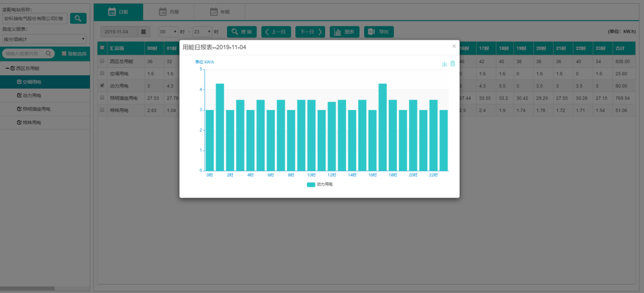Close the 用能日报表 chart popup
Viewport: 644px width, 293px height.
coord(454,46)
